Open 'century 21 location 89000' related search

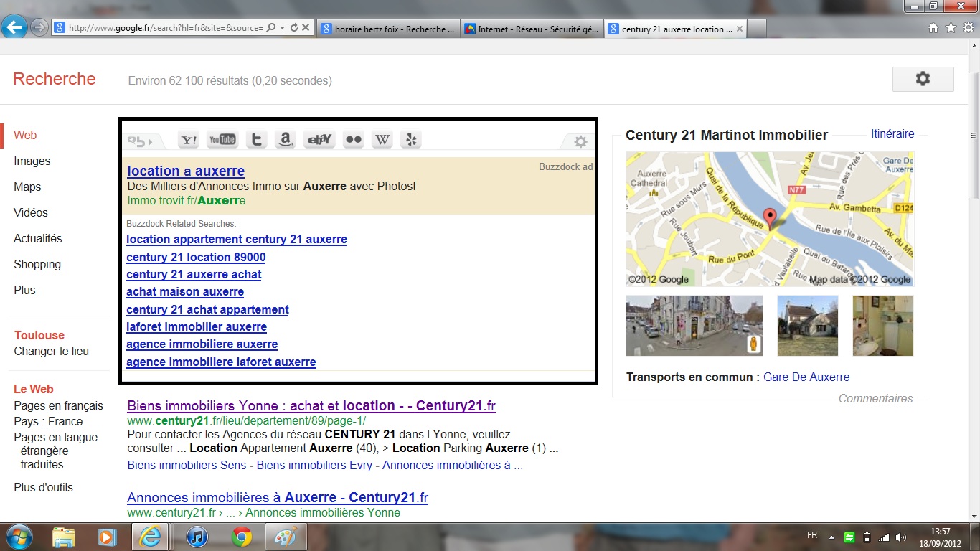(196, 257)
